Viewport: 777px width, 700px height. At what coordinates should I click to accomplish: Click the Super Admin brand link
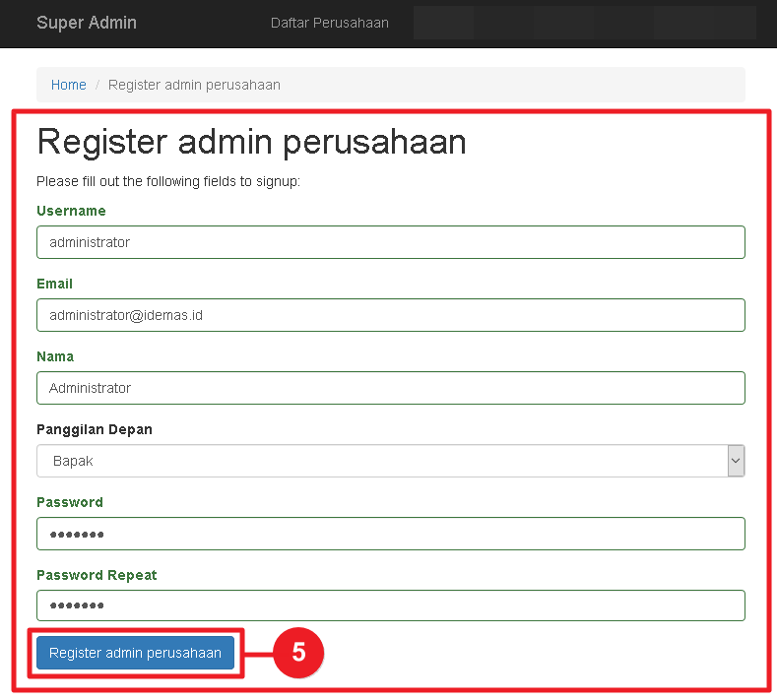(87, 23)
